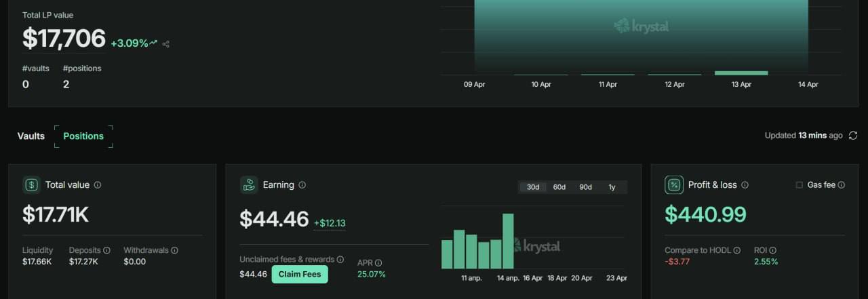
Task: Select the 30d earning period
Action: pos(533,187)
